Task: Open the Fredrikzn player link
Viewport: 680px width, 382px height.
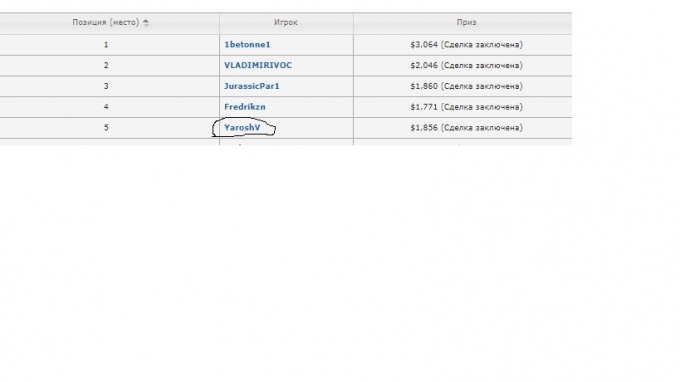Action: click(x=245, y=107)
